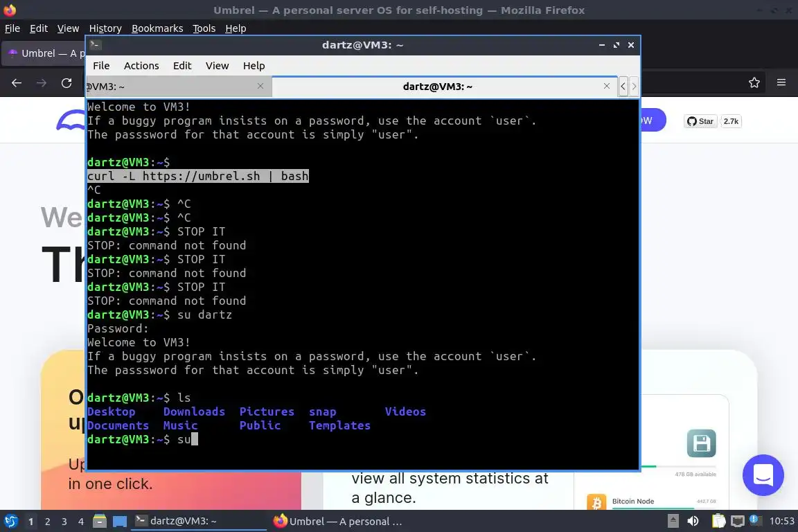
Task: Open Firefox View menu
Action: [x=68, y=28]
